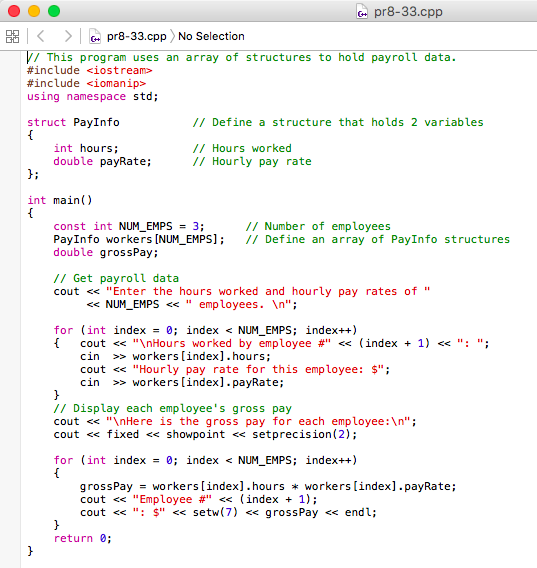Open the related items grid menu
This screenshot has height=568, width=537.
[12, 36]
